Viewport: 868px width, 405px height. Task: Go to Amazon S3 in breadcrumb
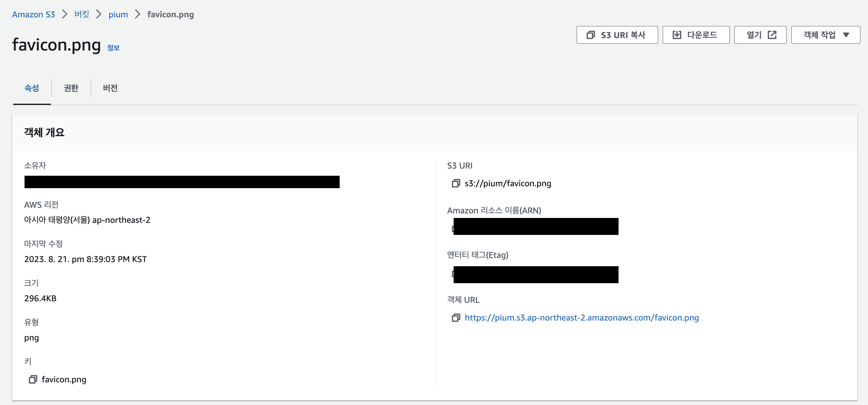pyautogui.click(x=34, y=14)
